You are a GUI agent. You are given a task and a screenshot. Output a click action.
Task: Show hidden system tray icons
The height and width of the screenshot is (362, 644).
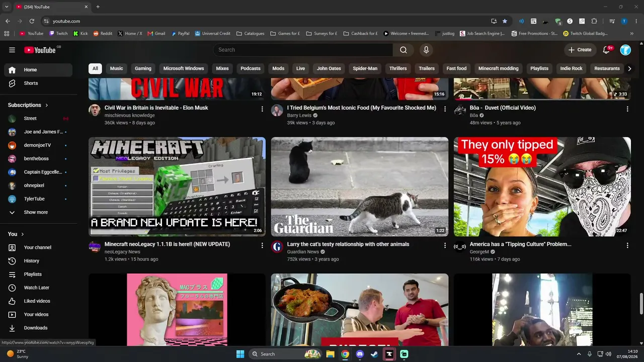[579, 354]
